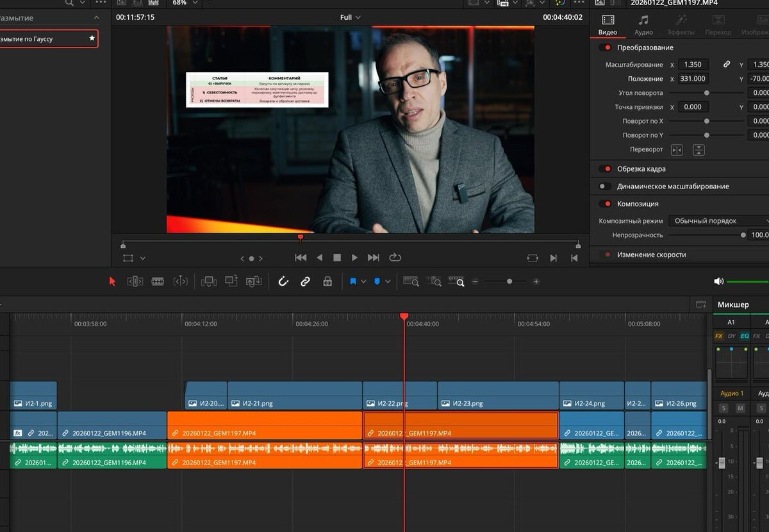Toggle the zoom X/Y link chain icon
This screenshot has width=769, height=532.
coord(727,64)
